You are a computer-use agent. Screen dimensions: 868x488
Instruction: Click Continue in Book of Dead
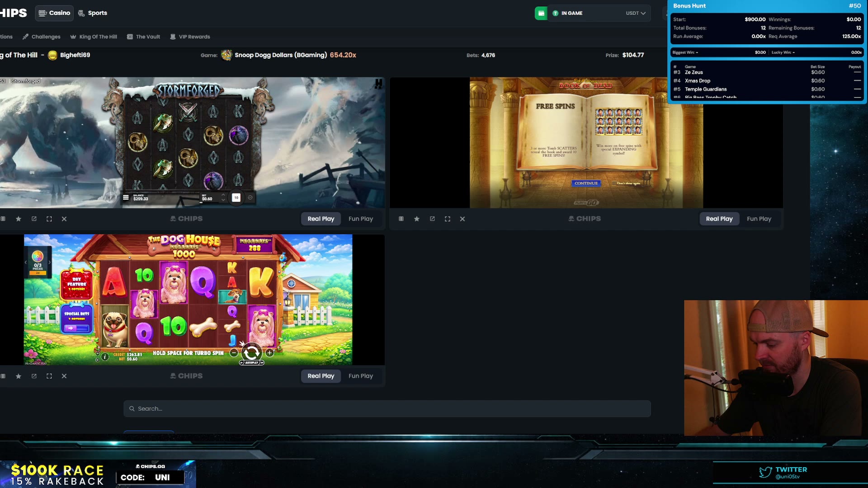pyautogui.click(x=586, y=183)
